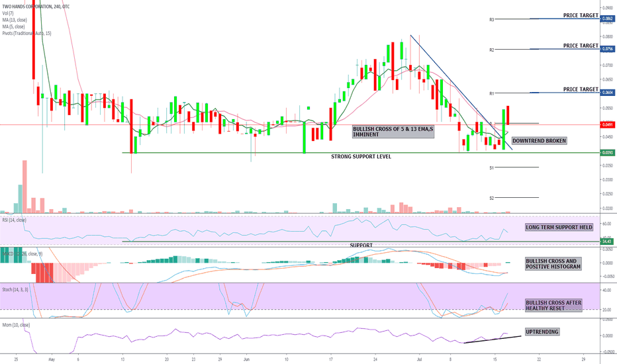Image resolution: width=617 pixels, height=364 pixels.
Task: Select the Stoch (14, 3, 3) pane legend
Action: [x=15, y=290]
